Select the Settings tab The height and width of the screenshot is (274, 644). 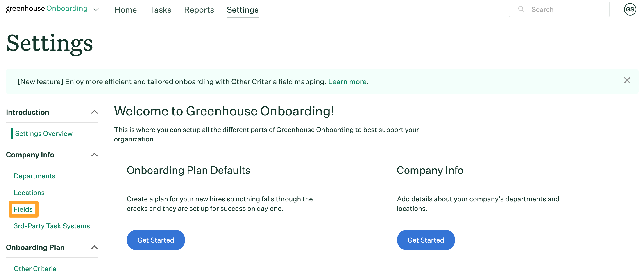pyautogui.click(x=243, y=10)
